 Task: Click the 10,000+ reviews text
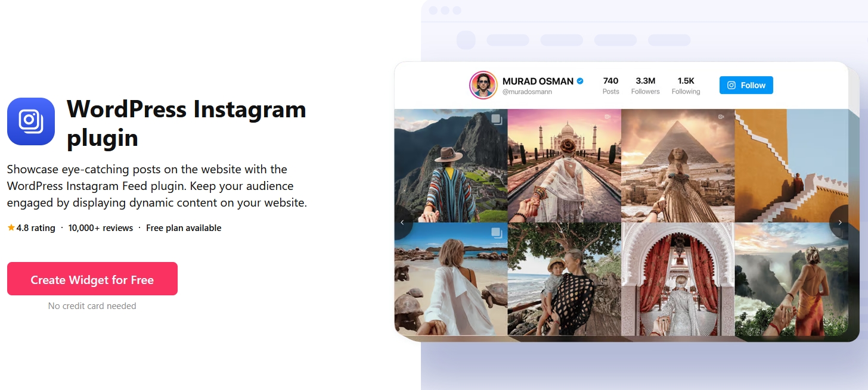(x=101, y=227)
